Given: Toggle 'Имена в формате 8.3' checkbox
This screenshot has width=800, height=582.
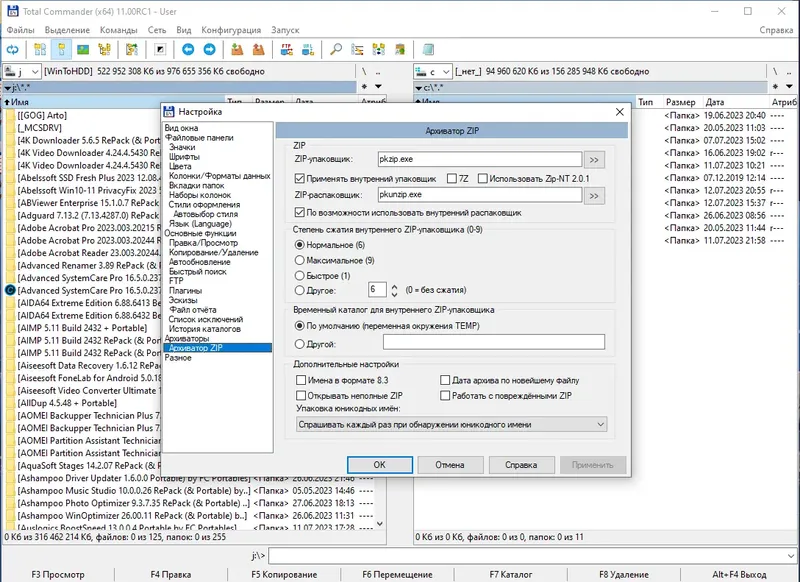Looking at the screenshot, I should (x=302, y=381).
